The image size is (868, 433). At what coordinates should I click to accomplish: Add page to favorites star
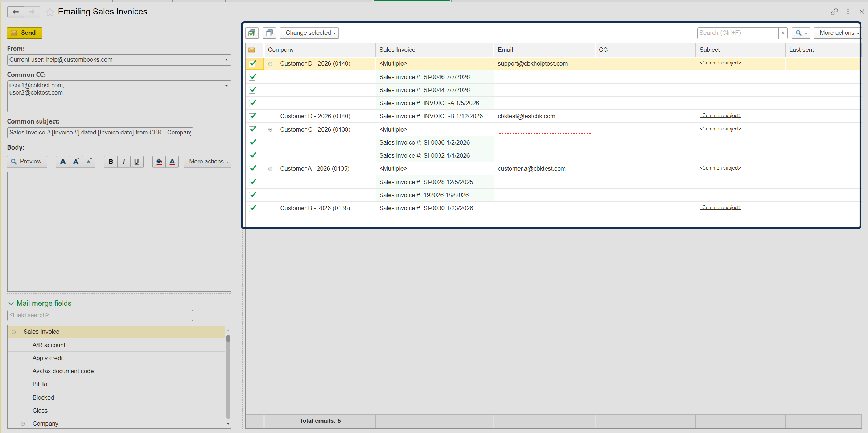click(50, 12)
